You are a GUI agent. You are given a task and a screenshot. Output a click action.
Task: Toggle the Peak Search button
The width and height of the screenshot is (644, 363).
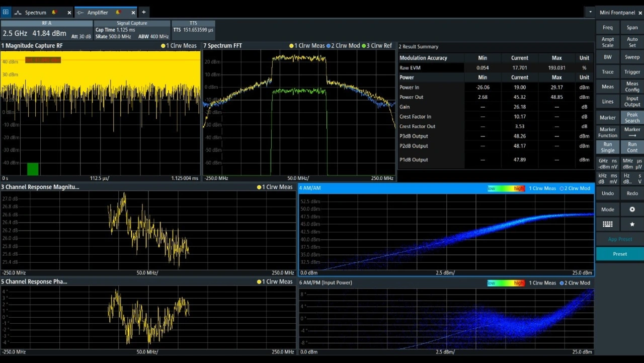click(x=632, y=117)
